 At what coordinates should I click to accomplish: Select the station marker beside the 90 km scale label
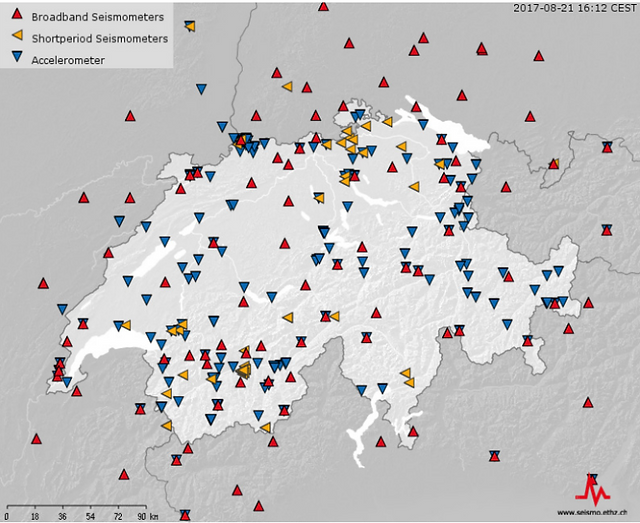pos(185,515)
